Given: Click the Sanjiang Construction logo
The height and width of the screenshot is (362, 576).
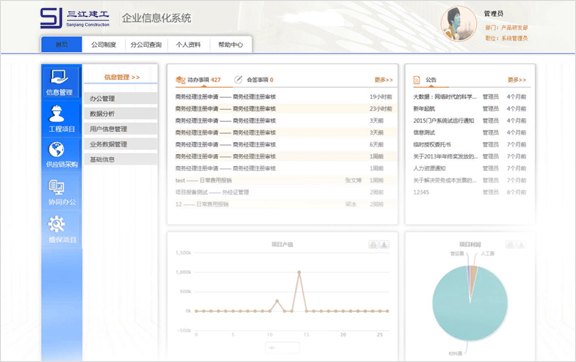Looking at the screenshot, I should 75,18.
